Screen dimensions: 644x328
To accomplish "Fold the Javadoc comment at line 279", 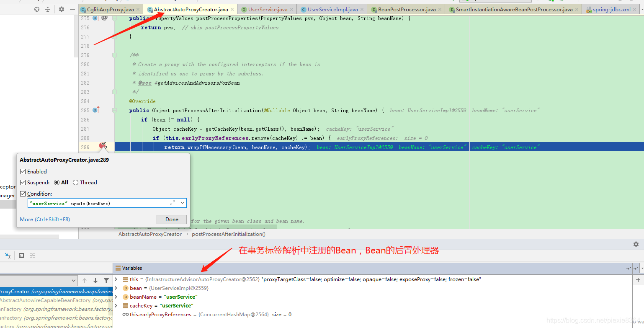I will click(114, 55).
